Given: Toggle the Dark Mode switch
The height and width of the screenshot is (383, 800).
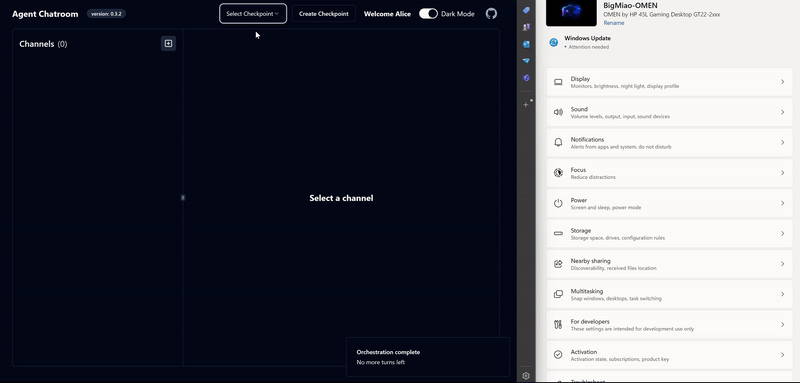Looking at the screenshot, I should point(429,14).
